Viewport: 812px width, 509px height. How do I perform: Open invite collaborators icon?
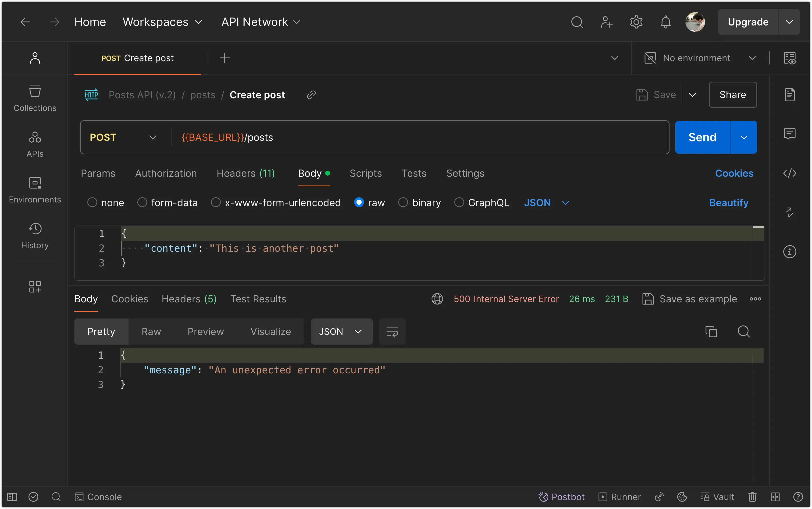607,22
